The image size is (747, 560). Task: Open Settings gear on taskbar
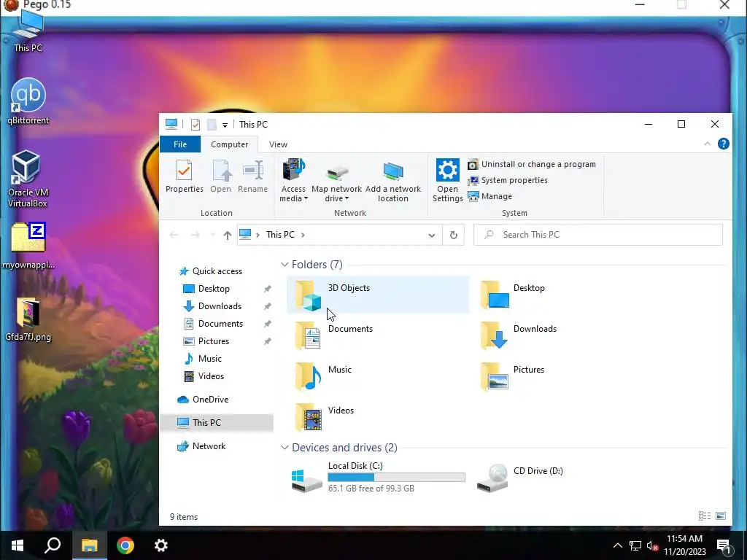(161, 545)
